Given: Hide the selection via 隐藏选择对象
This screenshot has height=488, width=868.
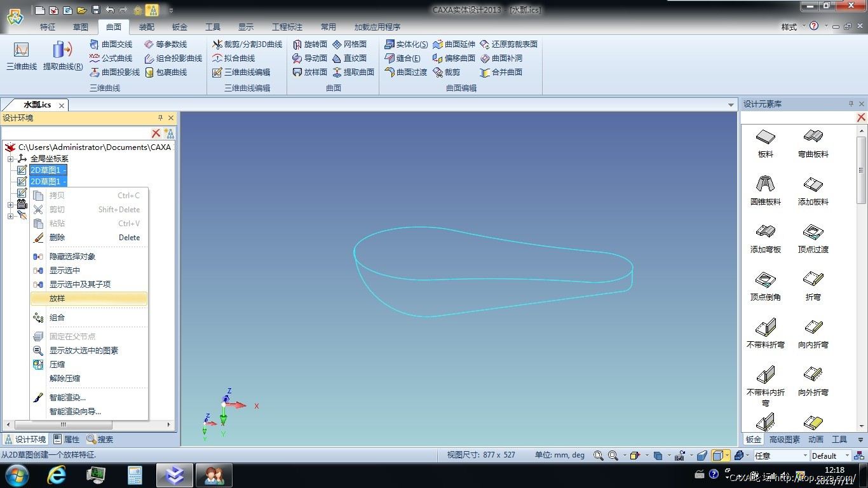Looking at the screenshot, I should [x=71, y=256].
